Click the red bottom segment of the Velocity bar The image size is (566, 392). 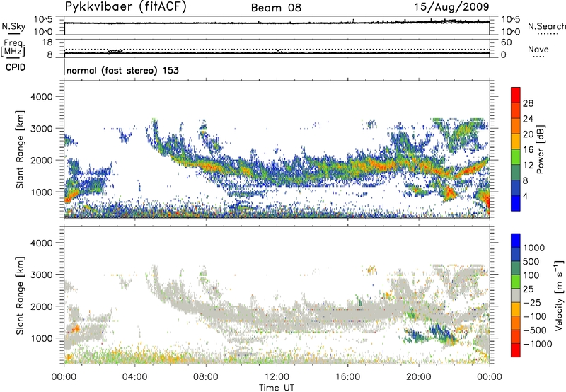[516, 350]
